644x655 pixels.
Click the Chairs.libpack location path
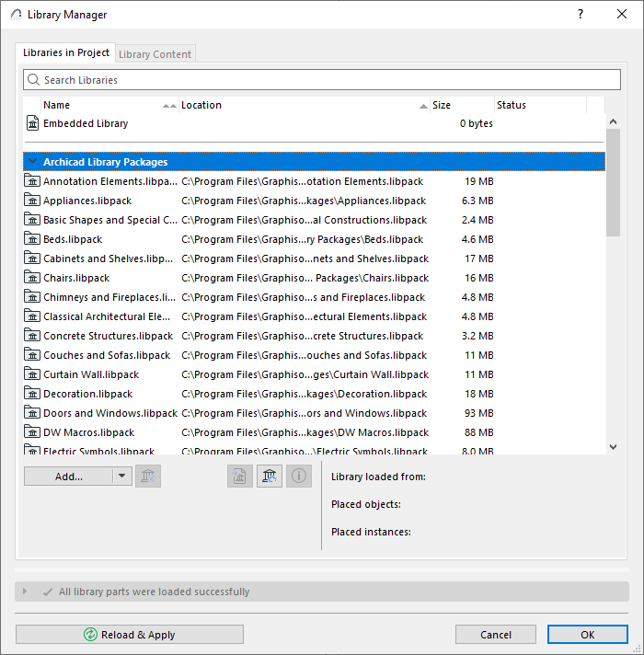[x=305, y=278]
